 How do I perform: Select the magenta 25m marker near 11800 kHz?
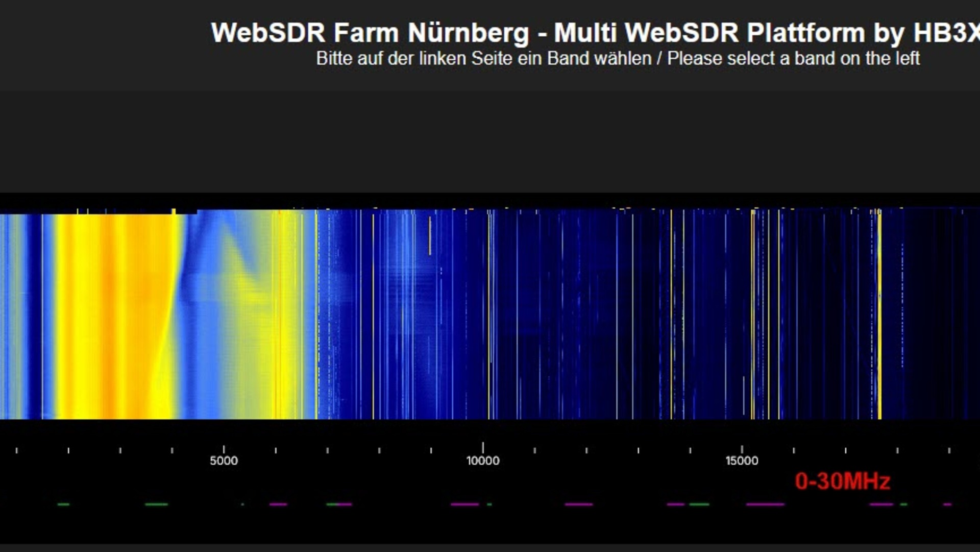(579, 505)
